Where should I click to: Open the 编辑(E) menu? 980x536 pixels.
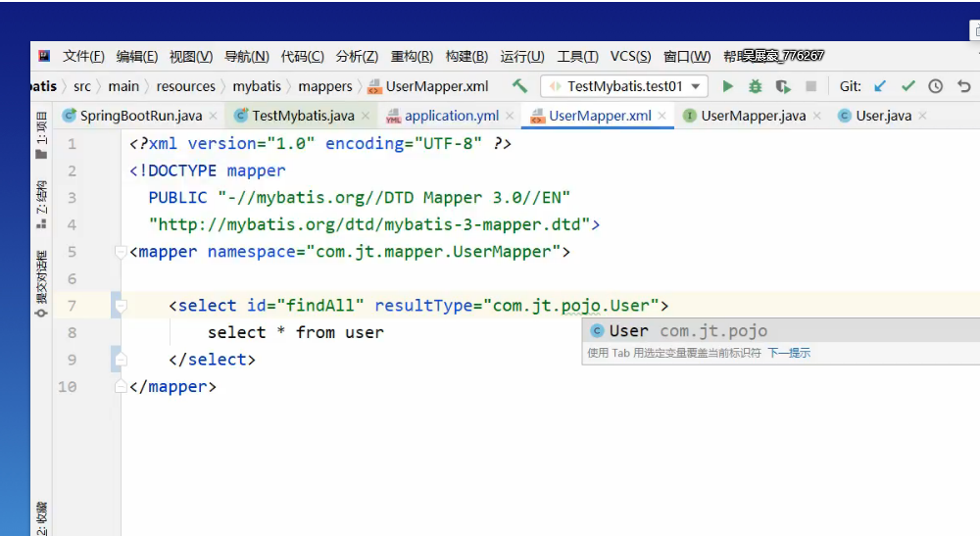137,56
